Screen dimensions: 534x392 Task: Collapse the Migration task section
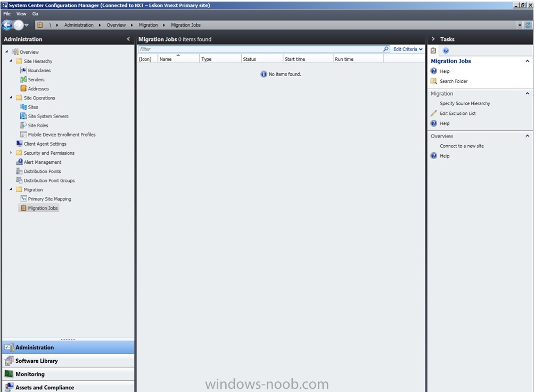point(527,93)
